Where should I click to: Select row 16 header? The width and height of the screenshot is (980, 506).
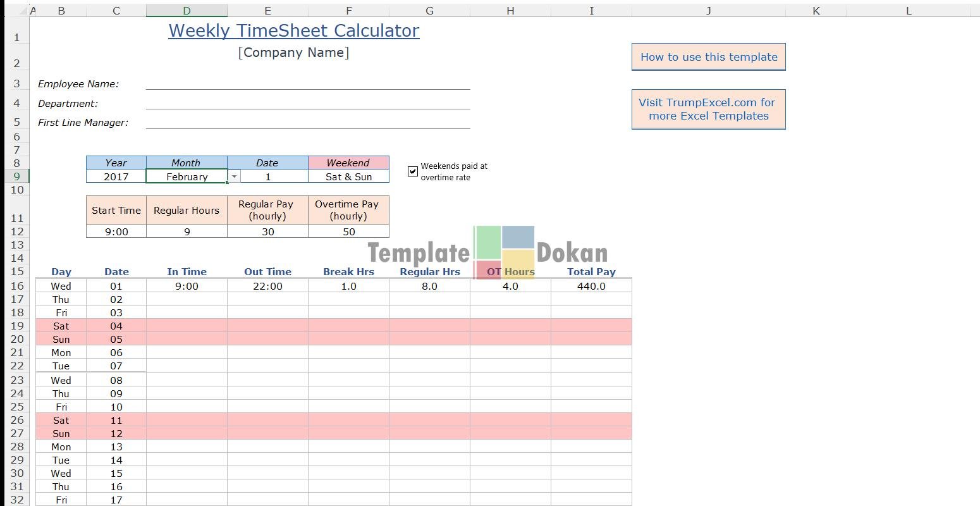point(17,286)
